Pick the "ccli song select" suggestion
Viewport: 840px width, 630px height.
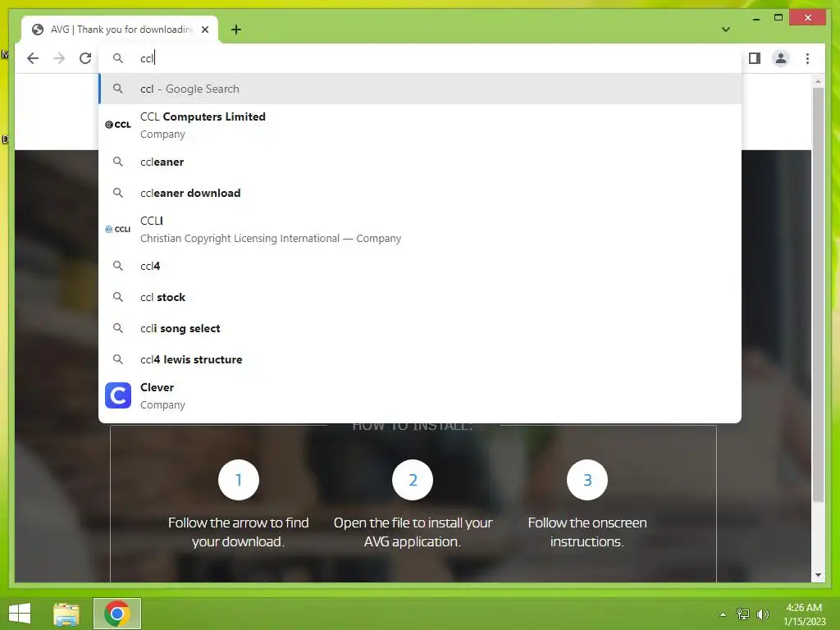pos(421,328)
